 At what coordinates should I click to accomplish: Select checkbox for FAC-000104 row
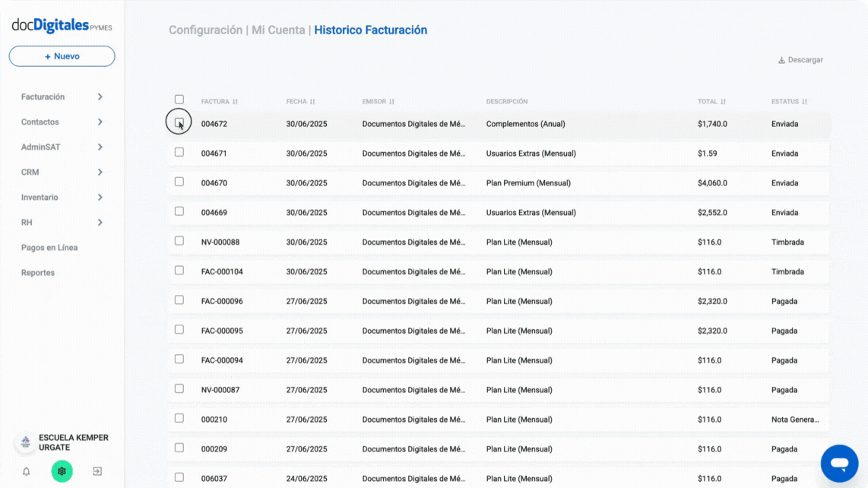(x=179, y=271)
